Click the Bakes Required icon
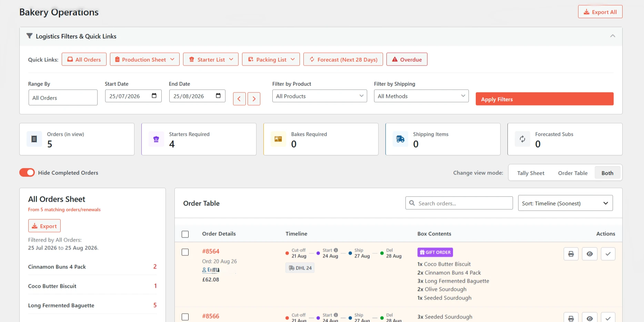644x322 pixels. (x=278, y=139)
